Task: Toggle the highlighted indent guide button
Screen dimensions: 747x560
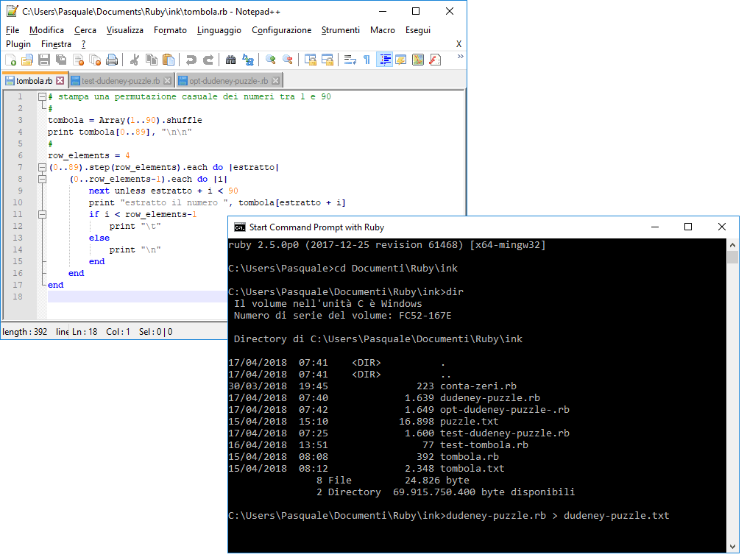Action: click(384, 60)
